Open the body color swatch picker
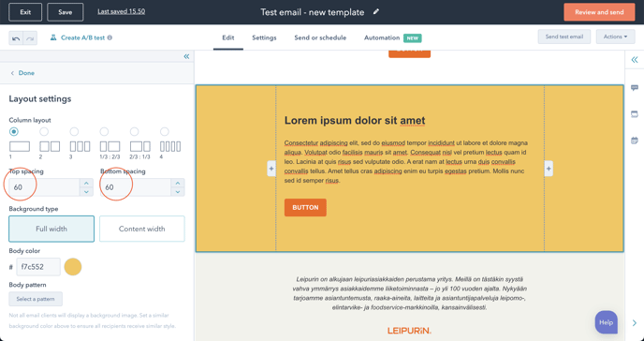Viewport: 644px width, 341px height. point(73,267)
